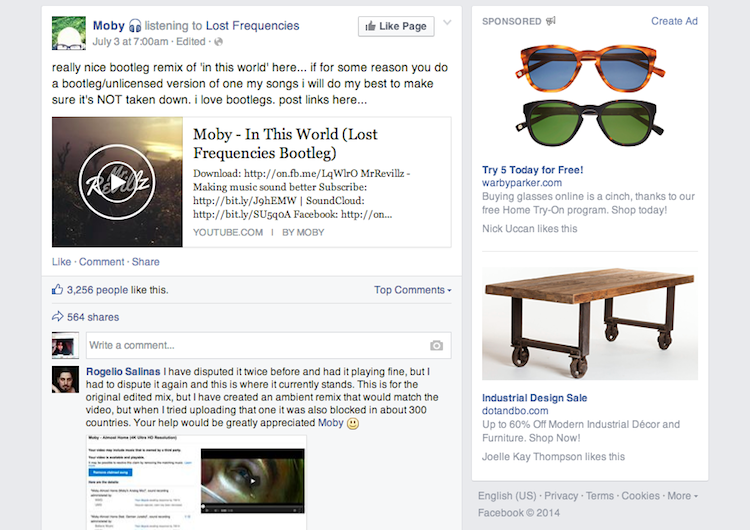The height and width of the screenshot is (530, 750).
Task: Open the industrial table ad image
Action: (590, 324)
